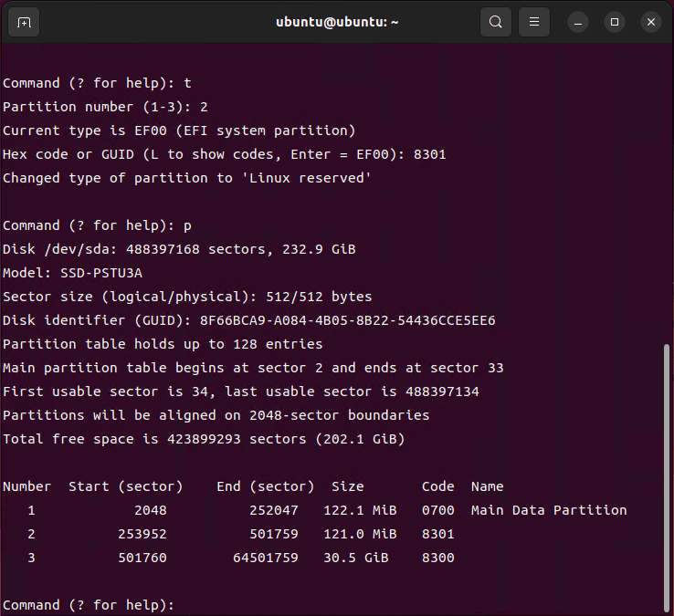This screenshot has height=616, width=674.
Task: Click the 'aligned on 2048-sector boundaries' line
Action: [x=216, y=415]
